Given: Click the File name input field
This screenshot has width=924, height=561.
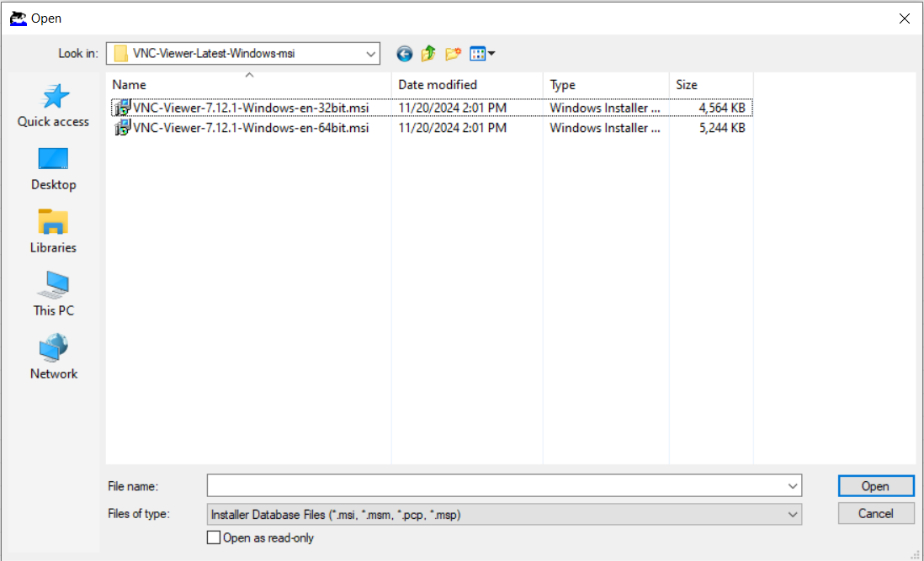Looking at the screenshot, I should coord(496,486).
